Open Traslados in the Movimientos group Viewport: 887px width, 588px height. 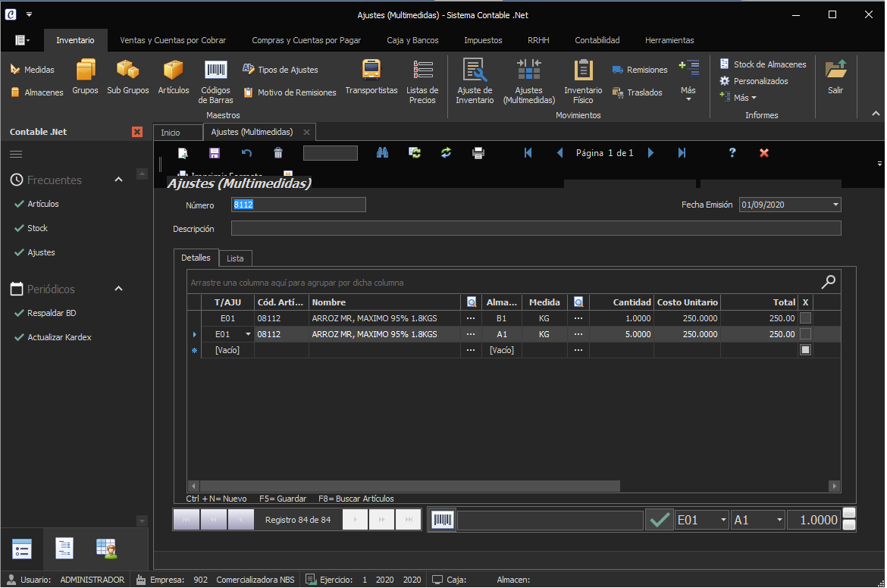[x=637, y=92]
